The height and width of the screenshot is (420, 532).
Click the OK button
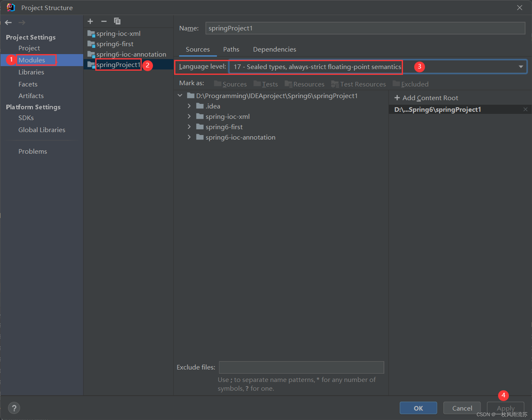pos(418,408)
